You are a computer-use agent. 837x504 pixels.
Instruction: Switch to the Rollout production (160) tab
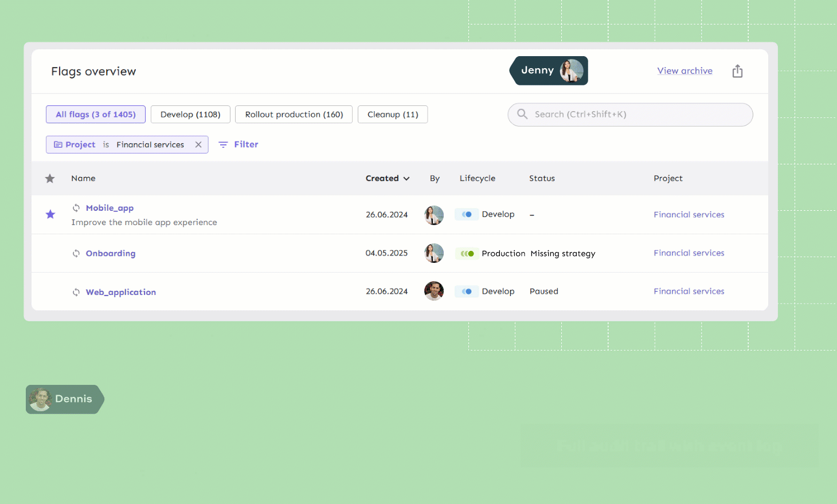point(294,115)
